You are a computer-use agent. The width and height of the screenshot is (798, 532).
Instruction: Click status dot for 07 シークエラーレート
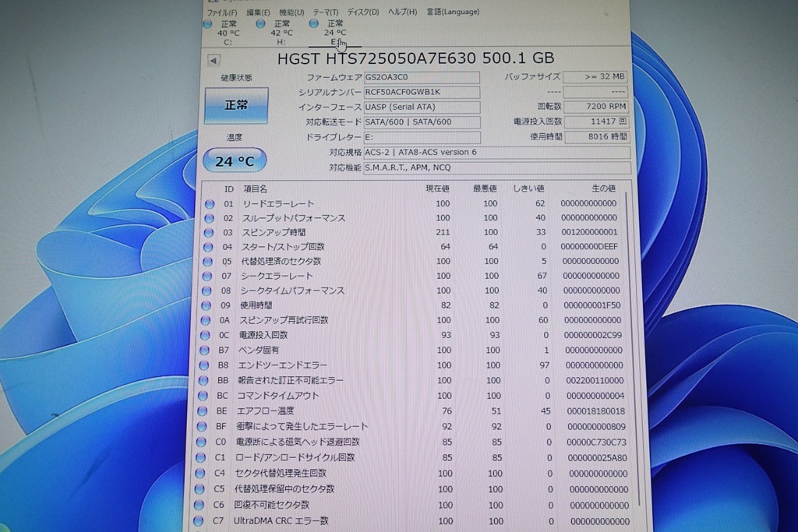coord(207,277)
